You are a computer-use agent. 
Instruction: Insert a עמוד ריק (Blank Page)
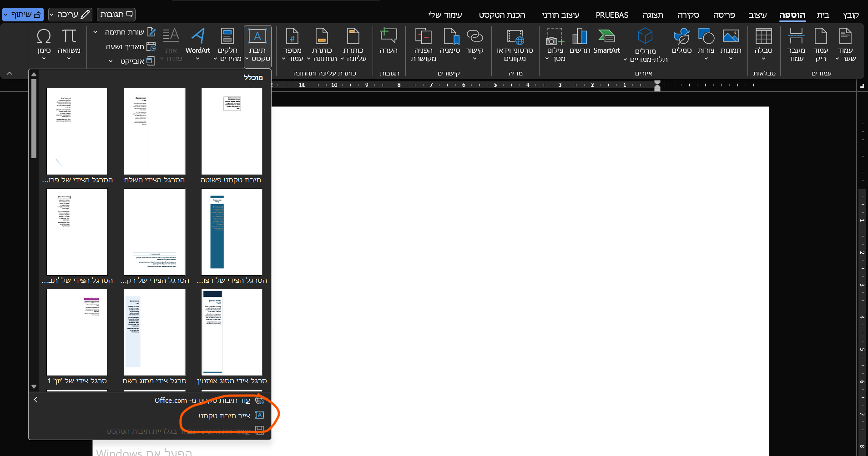(821, 45)
